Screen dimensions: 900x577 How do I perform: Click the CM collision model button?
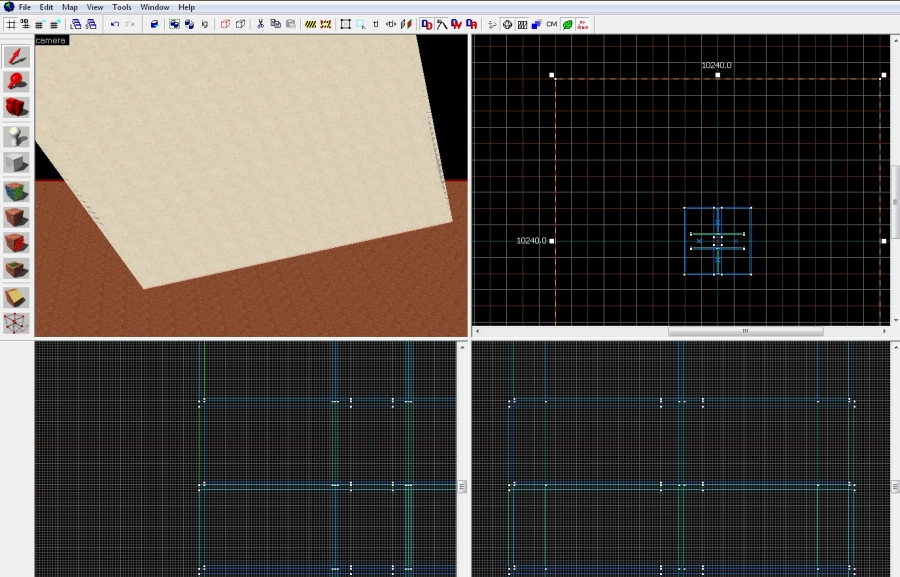551,24
